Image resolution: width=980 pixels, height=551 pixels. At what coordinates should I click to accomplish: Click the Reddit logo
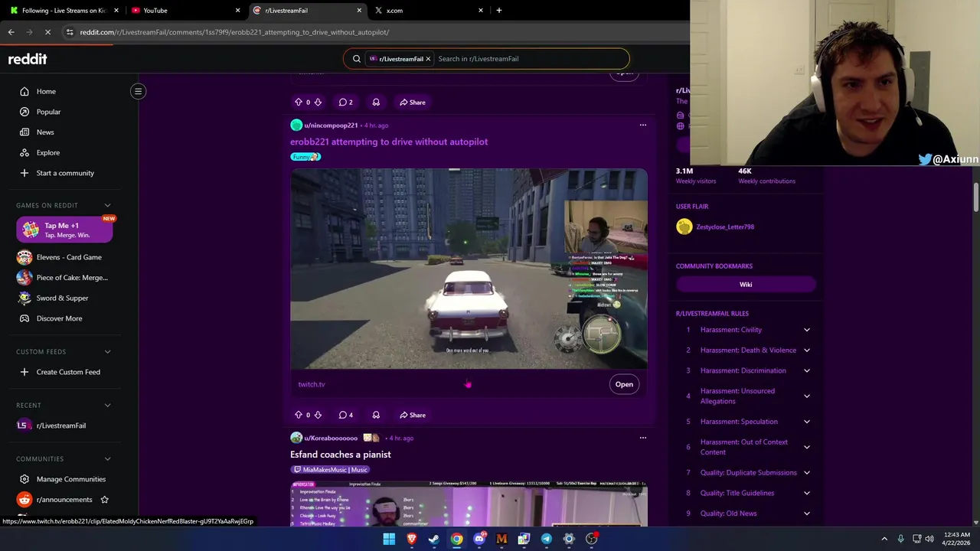28,59
